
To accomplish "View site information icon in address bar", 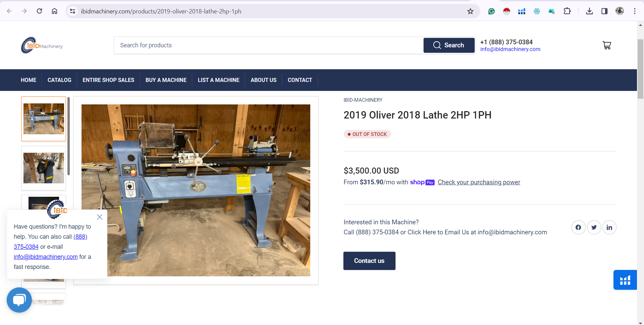I will (x=72, y=11).
